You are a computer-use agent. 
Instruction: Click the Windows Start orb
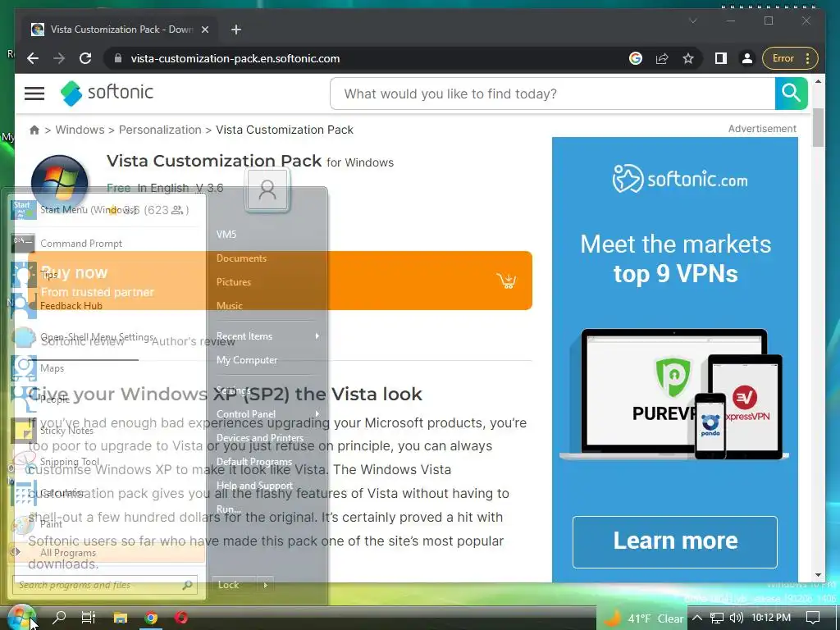(21, 617)
